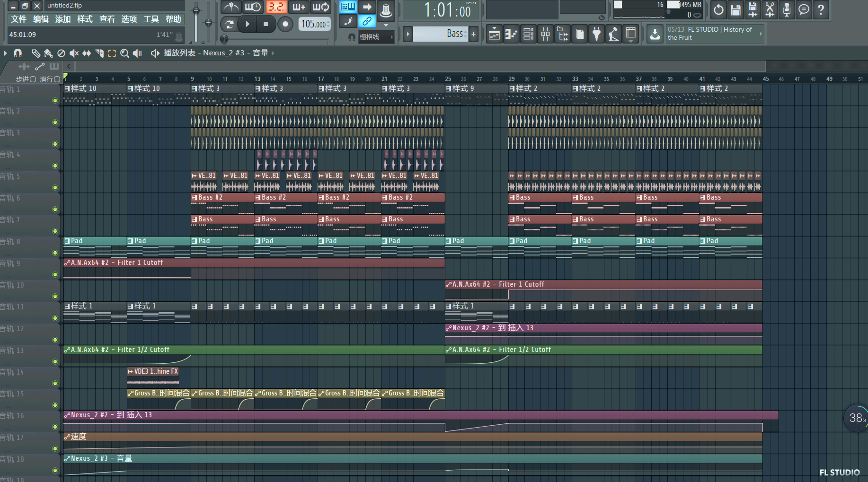This screenshot has height=482, width=868.
Task: Open the chat bubble info icon
Action: click(804, 9)
